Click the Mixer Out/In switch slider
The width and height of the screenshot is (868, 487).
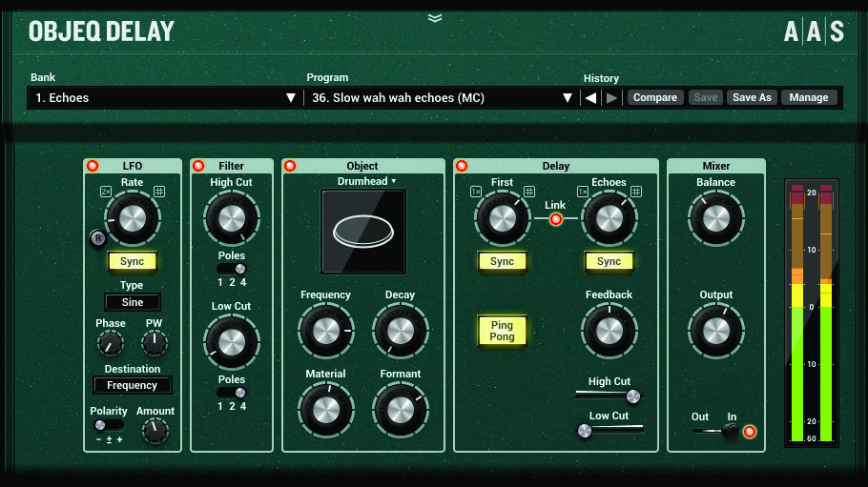(x=715, y=430)
